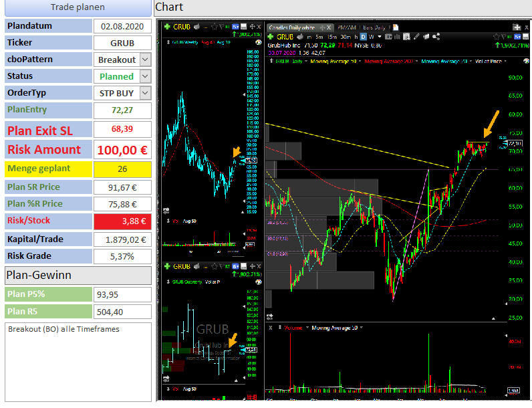This screenshot has height=408, width=532.
Task: Click the green plus icon in daily chart toolbar
Action: coord(271,37)
